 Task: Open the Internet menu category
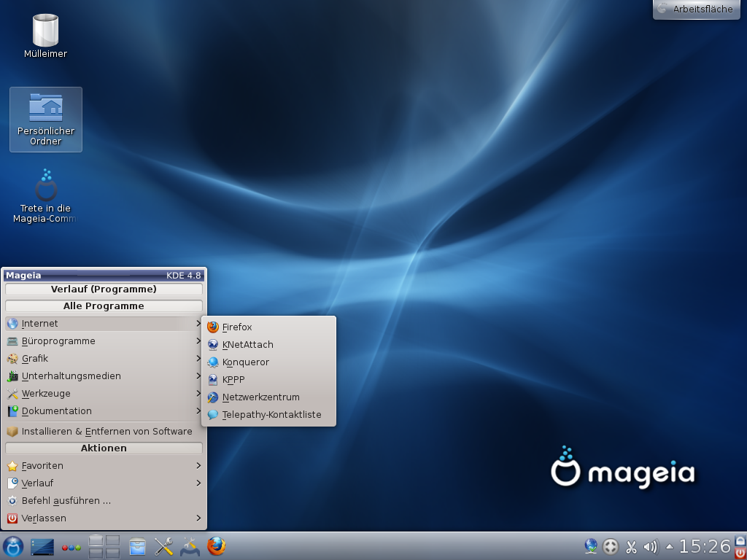[104, 324]
